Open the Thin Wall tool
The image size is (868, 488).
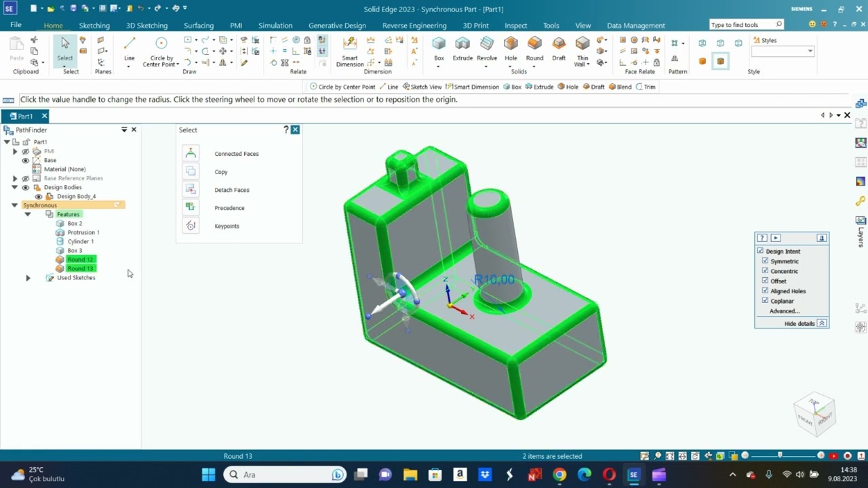click(583, 51)
